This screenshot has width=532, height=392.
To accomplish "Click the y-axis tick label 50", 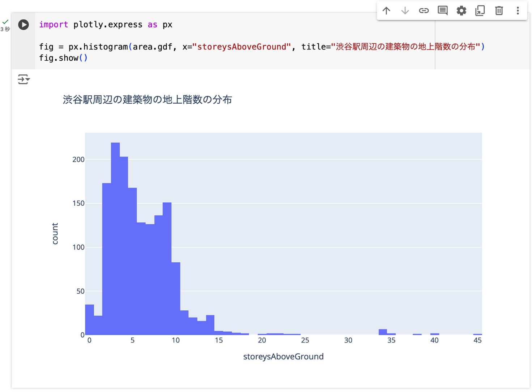I will pyautogui.click(x=80, y=291).
